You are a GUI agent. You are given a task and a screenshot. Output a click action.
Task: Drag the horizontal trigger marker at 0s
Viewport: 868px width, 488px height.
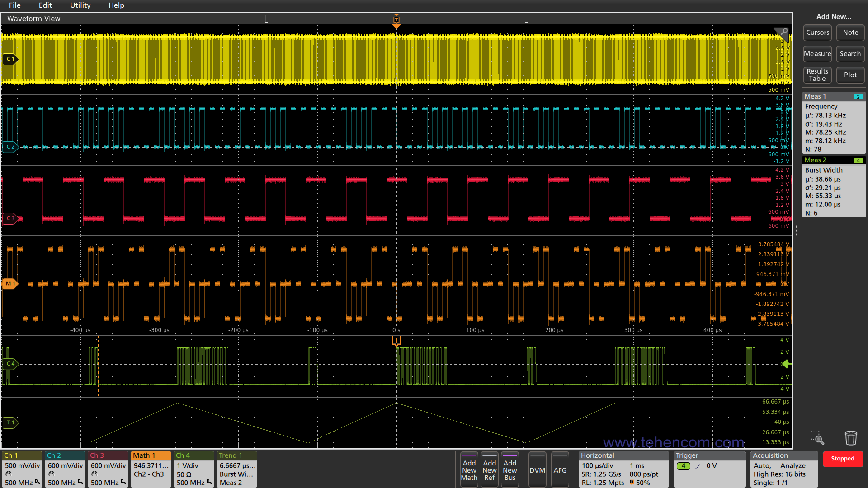coord(396,340)
